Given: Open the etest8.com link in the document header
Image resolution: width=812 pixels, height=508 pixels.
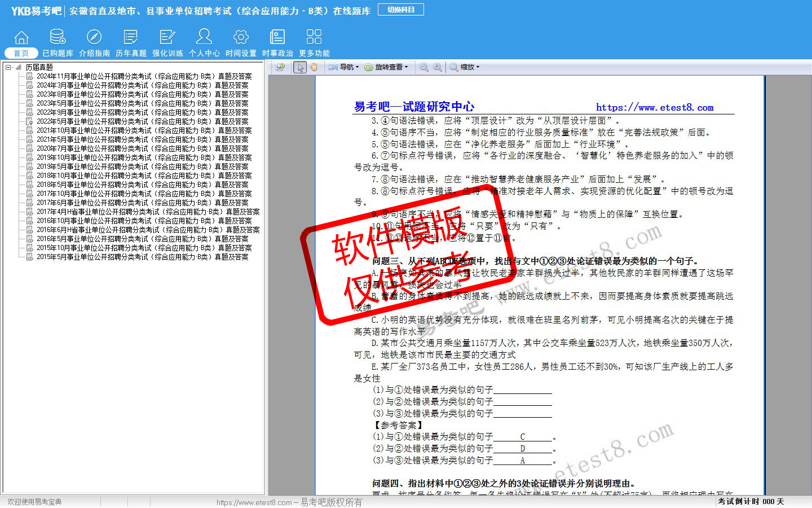Looking at the screenshot, I should (x=655, y=107).
